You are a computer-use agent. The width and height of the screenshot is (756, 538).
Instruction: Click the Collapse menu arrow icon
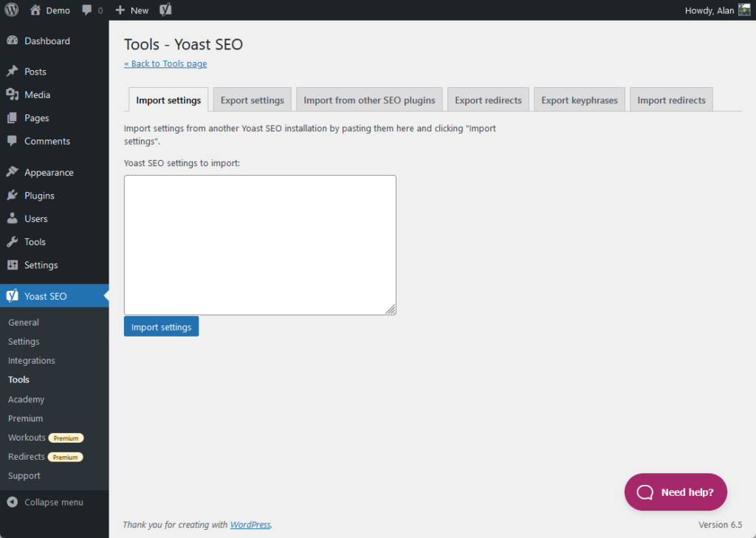[x=13, y=502]
